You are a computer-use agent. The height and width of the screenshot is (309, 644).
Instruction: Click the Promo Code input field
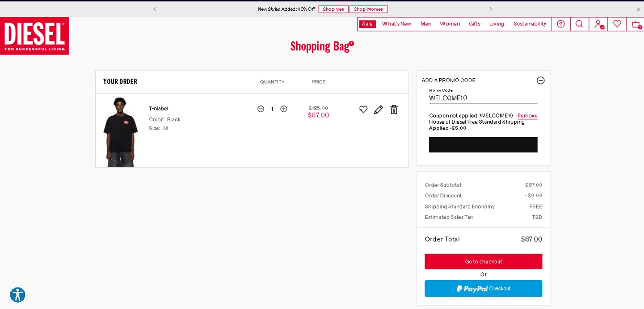pyautogui.click(x=483, y=98)
